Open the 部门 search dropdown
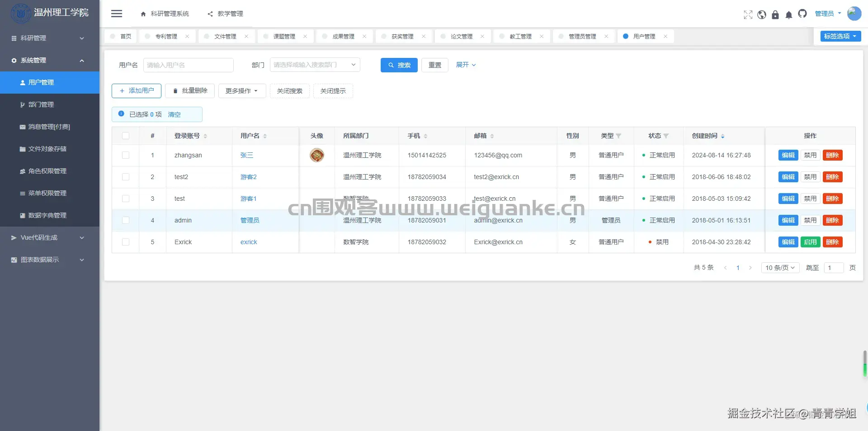The width and height of the screenshot is (868, 431). click(x=315, y=65)
